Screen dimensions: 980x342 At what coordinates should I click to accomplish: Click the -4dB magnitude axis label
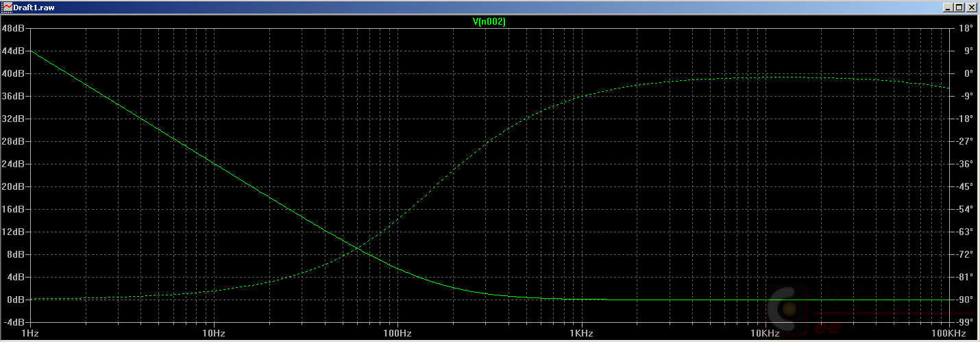15,322
